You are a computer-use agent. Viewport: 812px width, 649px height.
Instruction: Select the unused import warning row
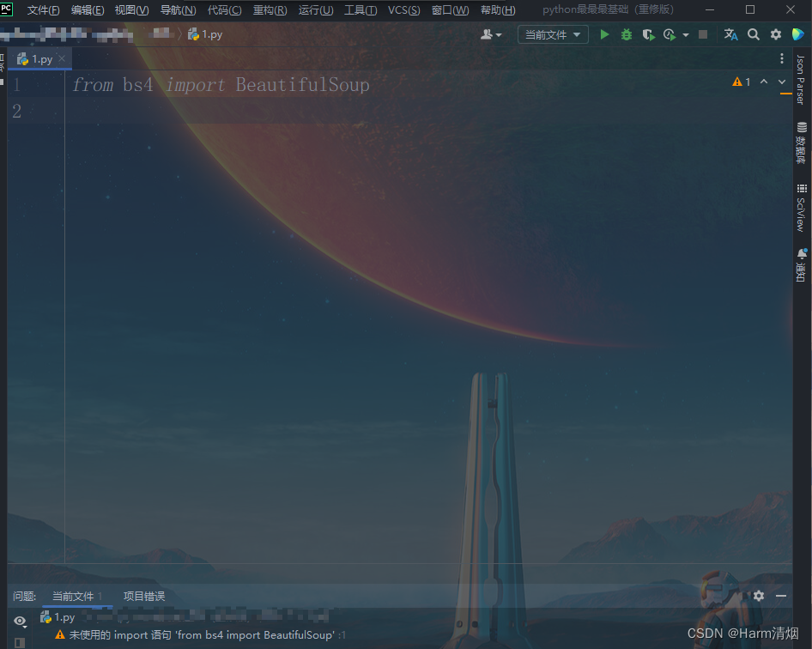pyautogui.click(x=200, y=635)
